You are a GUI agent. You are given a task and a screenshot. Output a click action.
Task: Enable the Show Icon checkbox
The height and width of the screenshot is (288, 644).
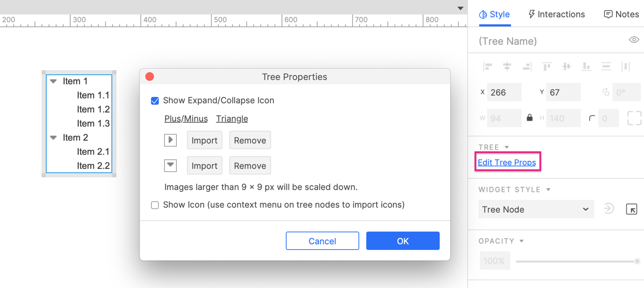point(155,205)
